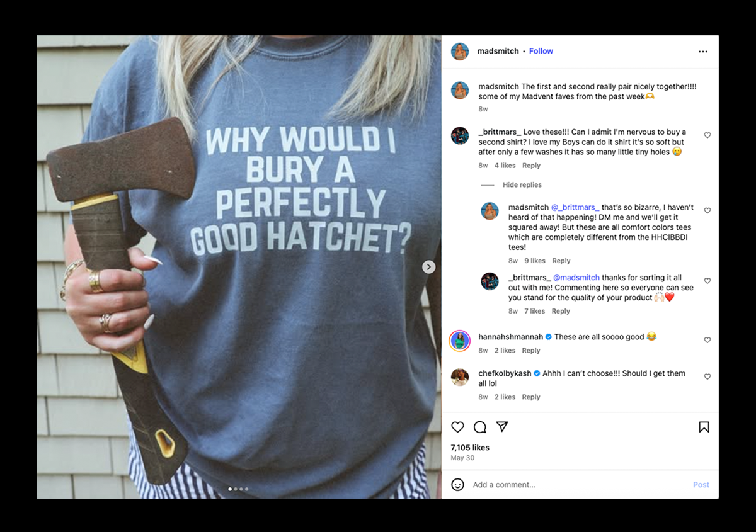Submit the comment with the Post button
756x532 pixels.
pyautogui.click(x=701, y=485)
